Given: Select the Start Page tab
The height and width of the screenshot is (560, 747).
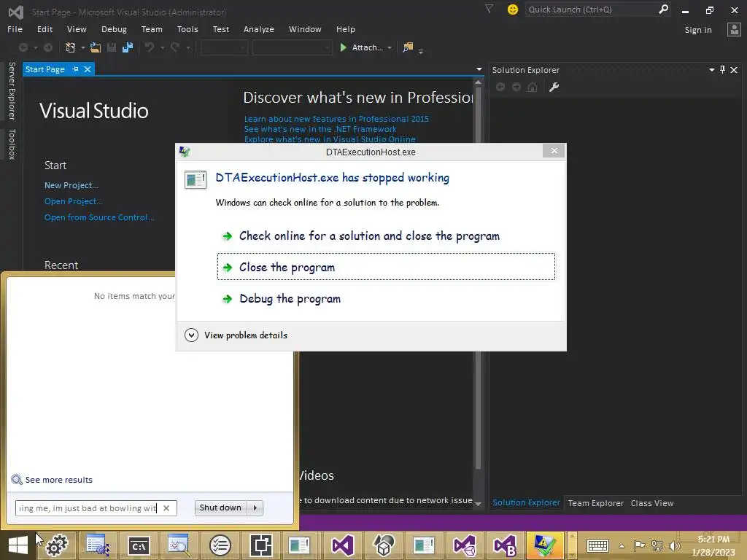Looking at the screenshot, I should point(44,69).
